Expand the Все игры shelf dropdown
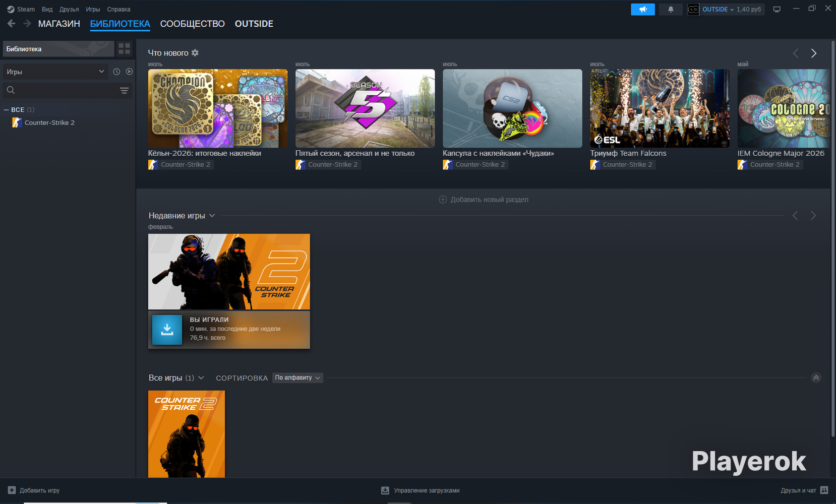The height and width of the screenshot is (504, 836). tap(201, 378)
